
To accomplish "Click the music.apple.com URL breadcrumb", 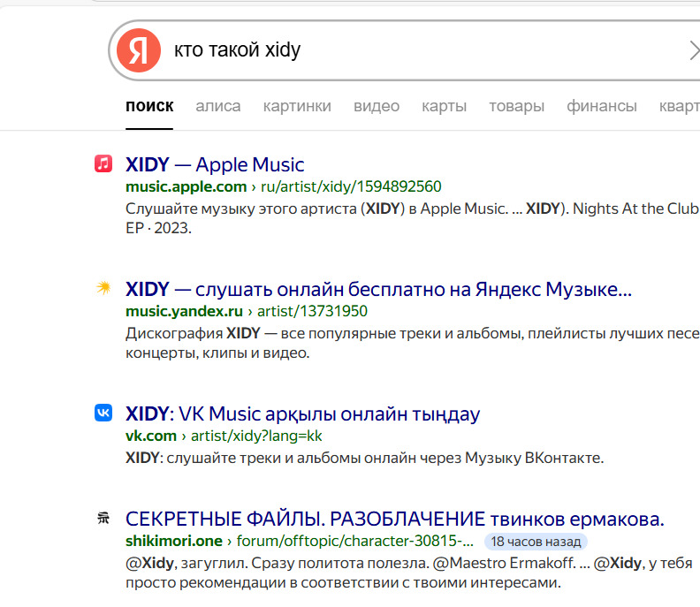I will [186, 186].
